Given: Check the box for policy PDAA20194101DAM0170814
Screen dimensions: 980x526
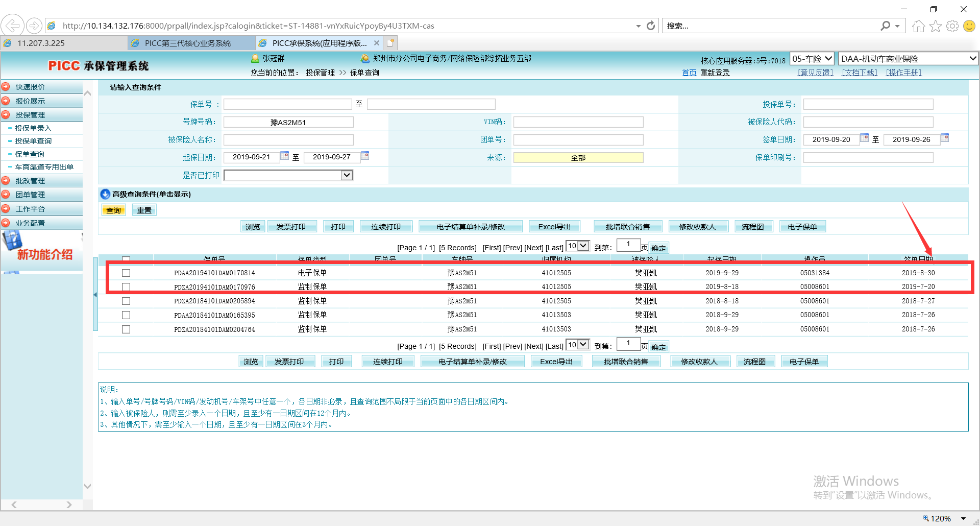Looking at the screenshot, I should pos(126,273).
